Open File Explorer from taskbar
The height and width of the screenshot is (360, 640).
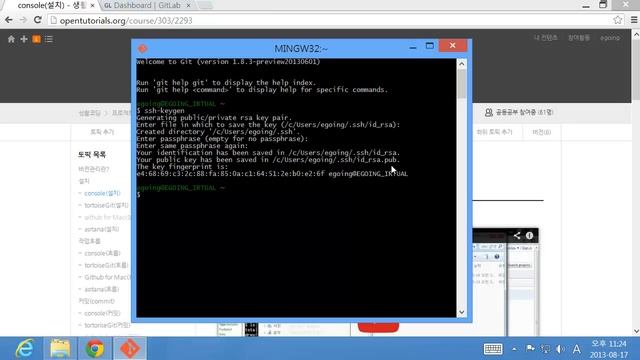60,349
